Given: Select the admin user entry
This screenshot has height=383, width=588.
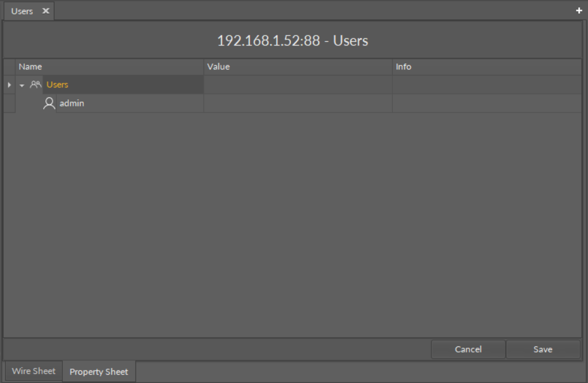Looking at the screenshot, I should point(72,104).
